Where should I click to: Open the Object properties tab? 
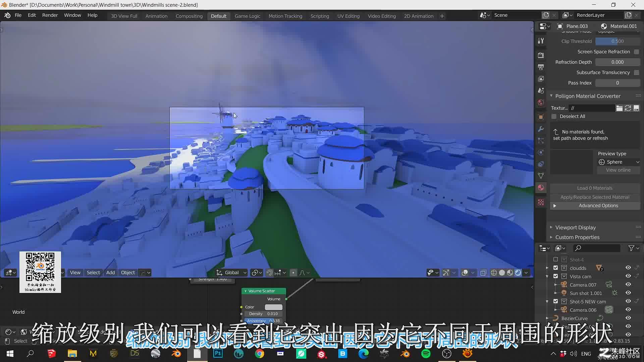tap(541, 117)
